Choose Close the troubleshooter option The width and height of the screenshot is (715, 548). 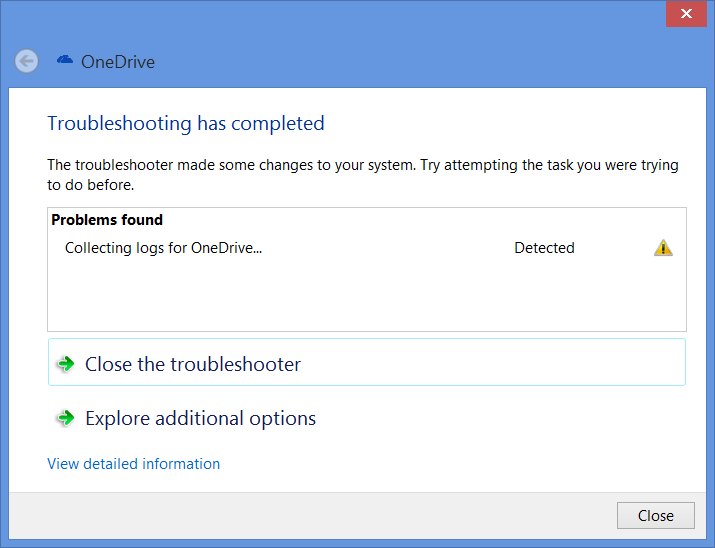(x=367, y=362)
